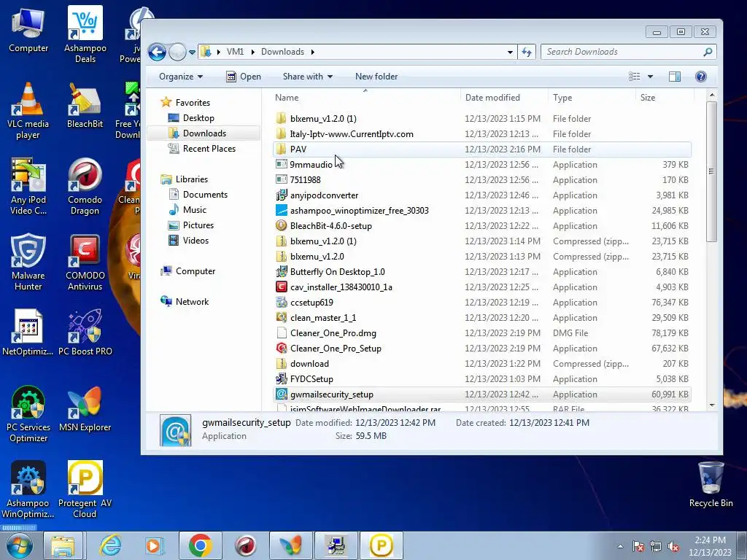
Task: Click the taskbar clock
Action: point(710,546)
